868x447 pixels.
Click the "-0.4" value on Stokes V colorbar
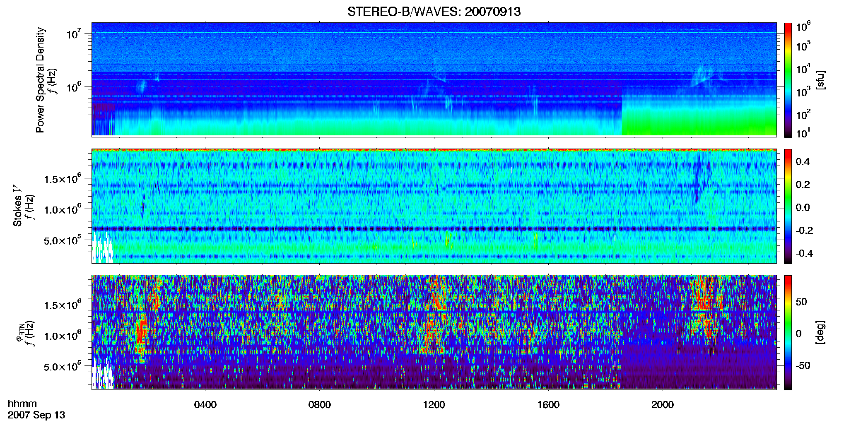[x=804, y=254]
